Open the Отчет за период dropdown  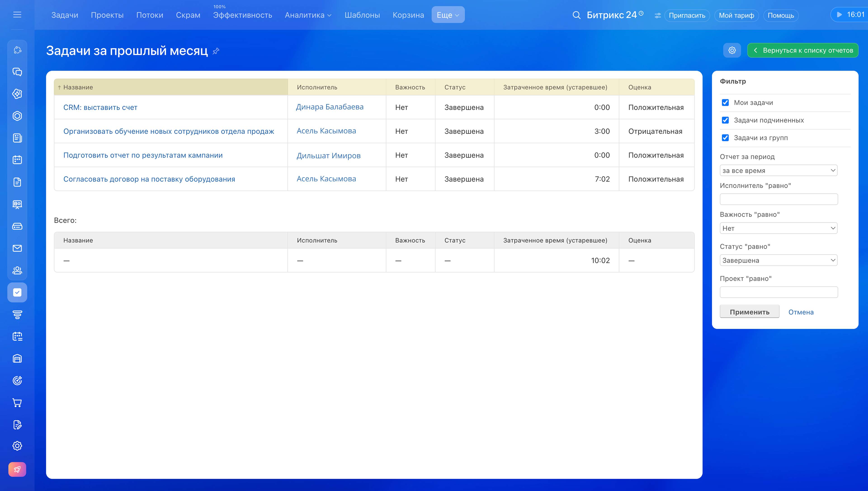778,171
